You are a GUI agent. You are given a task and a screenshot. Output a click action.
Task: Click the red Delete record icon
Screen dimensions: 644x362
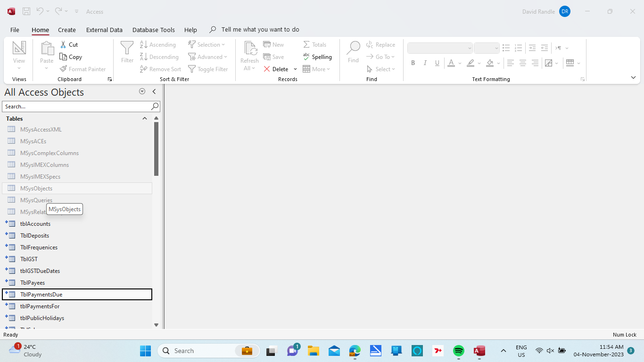[x=267, y=69]
